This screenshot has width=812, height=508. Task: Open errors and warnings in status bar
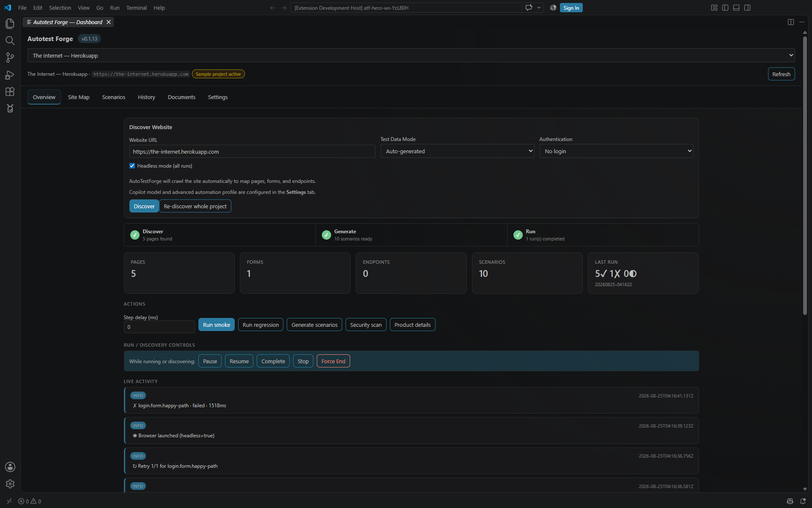(30, 501)
